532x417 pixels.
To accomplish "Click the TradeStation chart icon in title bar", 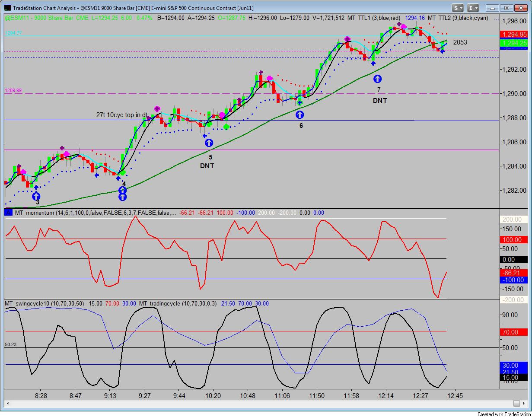I will point(7,8).
